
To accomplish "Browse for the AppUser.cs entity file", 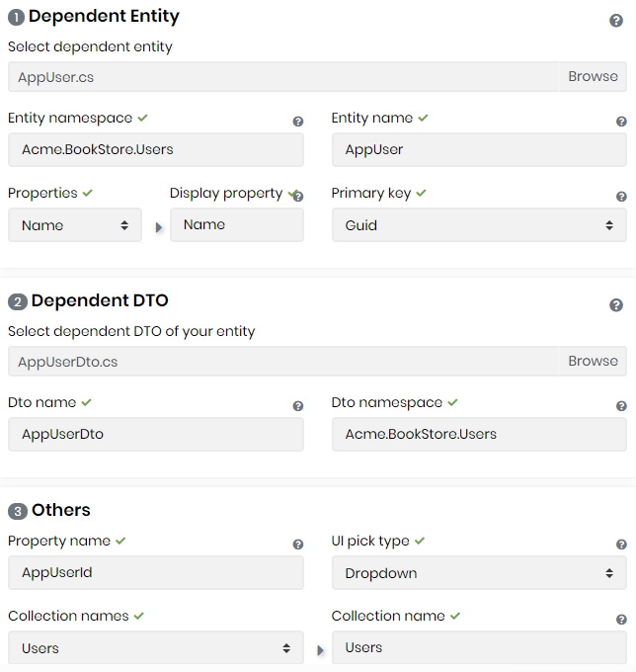I will click(593, 76).
